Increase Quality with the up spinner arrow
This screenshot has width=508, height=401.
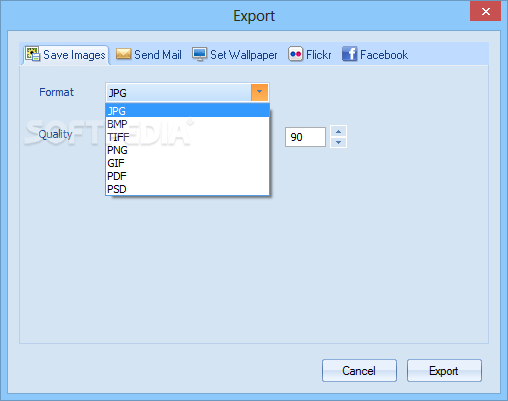338,131
